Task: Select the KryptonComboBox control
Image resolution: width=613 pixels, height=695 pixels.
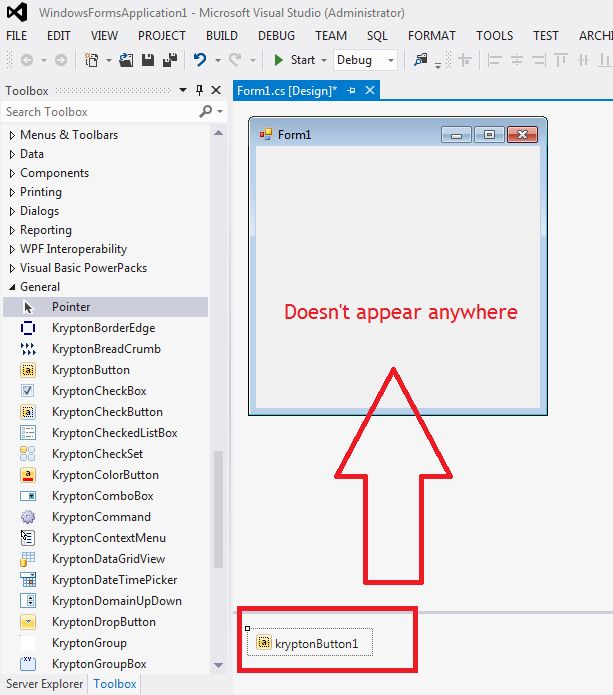Action: pos(105,496)
